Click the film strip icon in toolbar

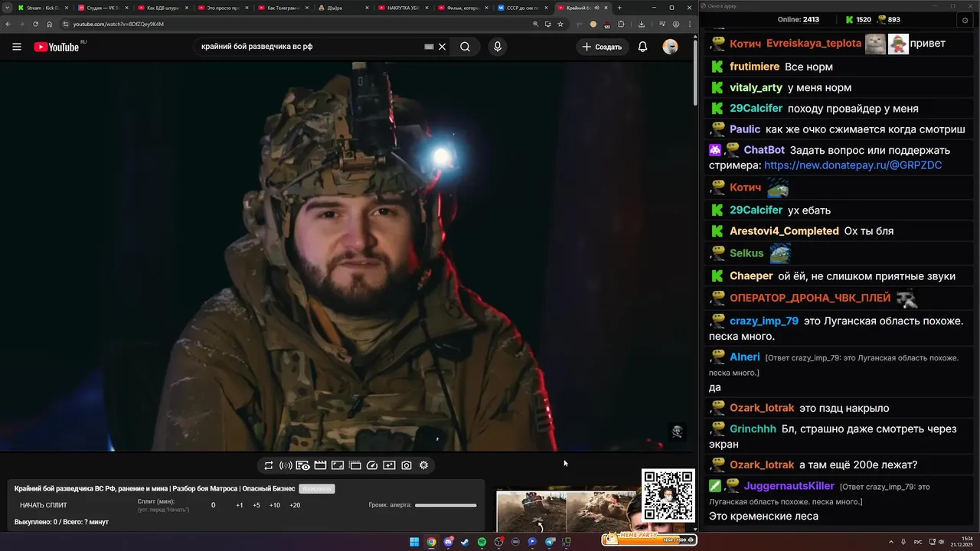coord(355,465)
